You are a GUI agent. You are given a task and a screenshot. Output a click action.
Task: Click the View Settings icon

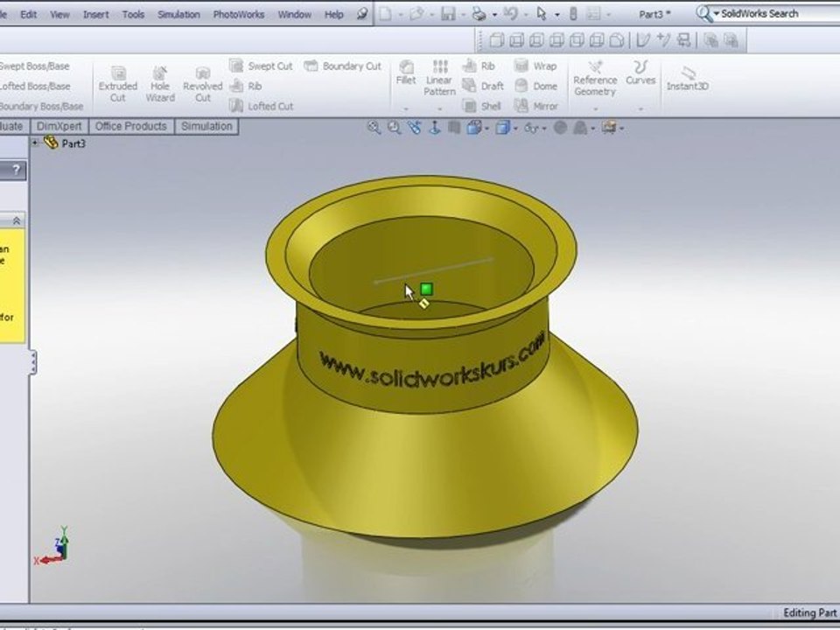pyautogui.click(x=609, y=128)
